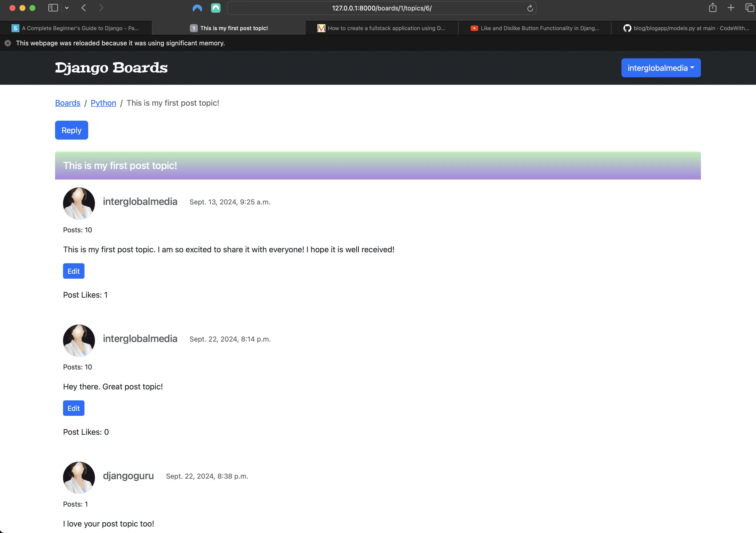Follow the Boards breadcrumb link

pyautogui.click(x=68, y=103)
